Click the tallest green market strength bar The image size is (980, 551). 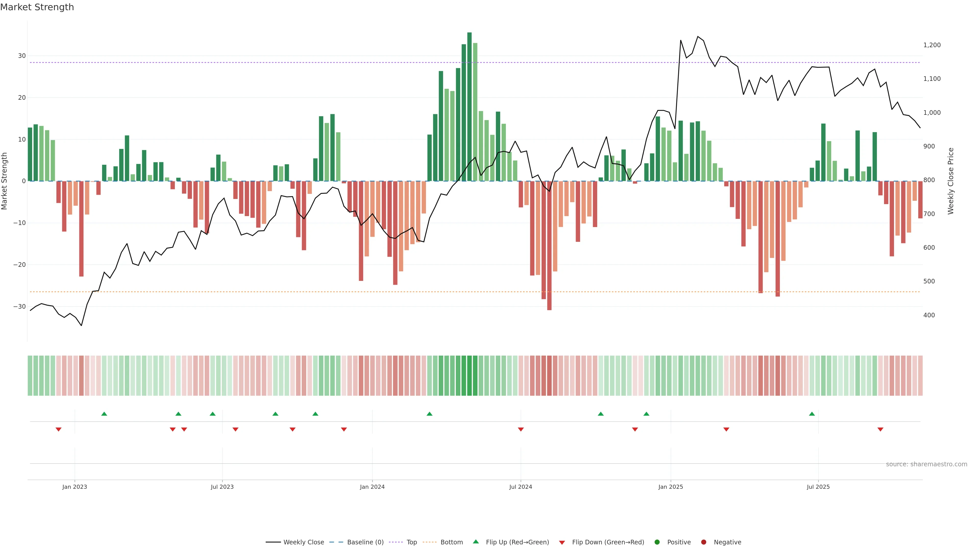(470, 106)
